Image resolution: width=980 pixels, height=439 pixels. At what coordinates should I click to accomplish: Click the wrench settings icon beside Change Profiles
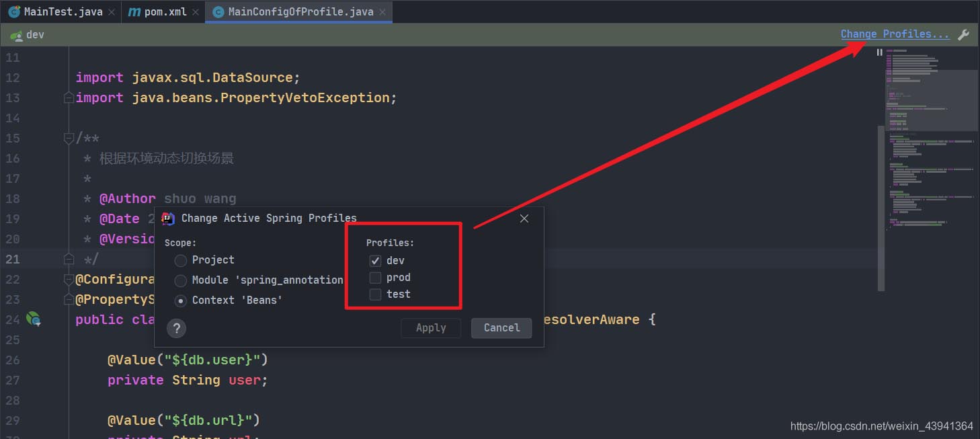963,35
